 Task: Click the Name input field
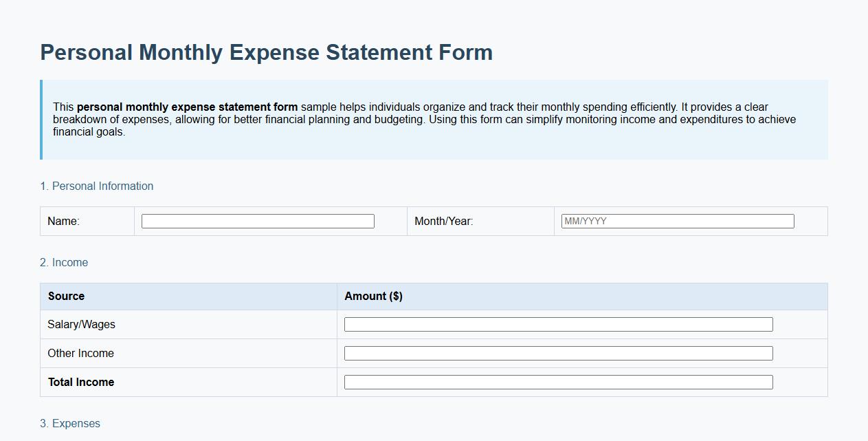257,221
